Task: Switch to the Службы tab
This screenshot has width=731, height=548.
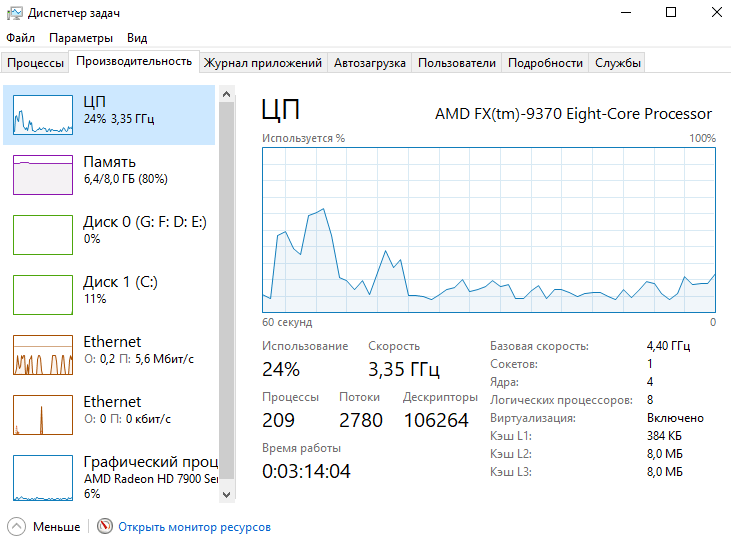Action: coord(618,63)
